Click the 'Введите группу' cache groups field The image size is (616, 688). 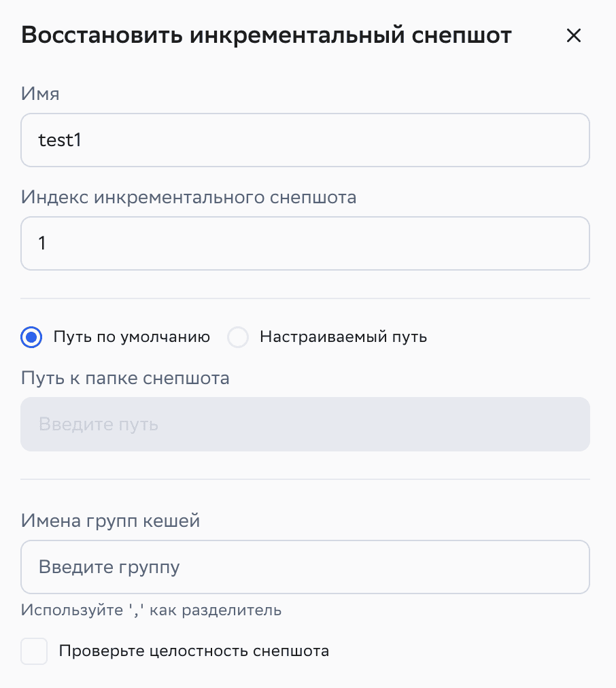point(305,567)
